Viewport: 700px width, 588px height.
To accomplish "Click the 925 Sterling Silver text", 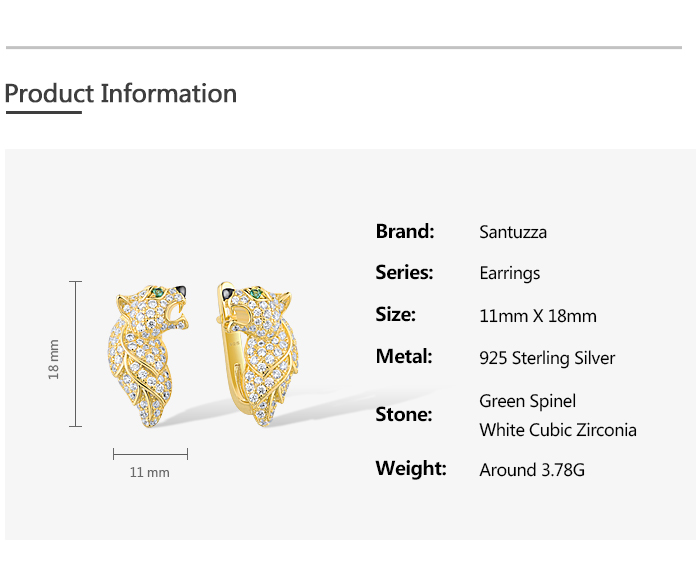I will [x=547, y=358].
